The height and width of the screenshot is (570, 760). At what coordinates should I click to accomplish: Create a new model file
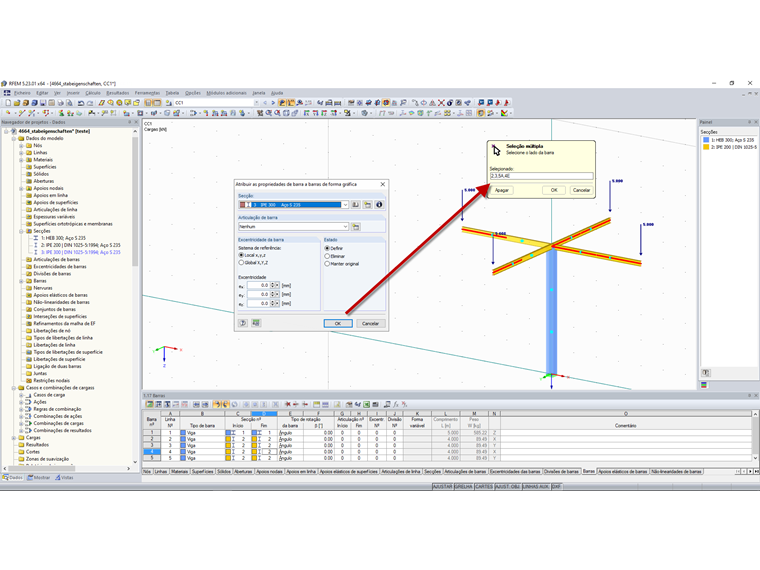[x=8, y=103]
